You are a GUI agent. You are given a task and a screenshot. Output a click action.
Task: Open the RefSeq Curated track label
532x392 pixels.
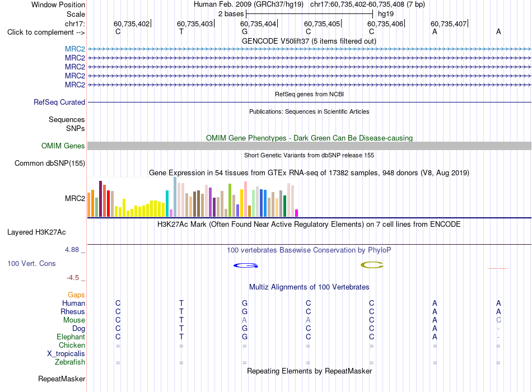point(59,102)
